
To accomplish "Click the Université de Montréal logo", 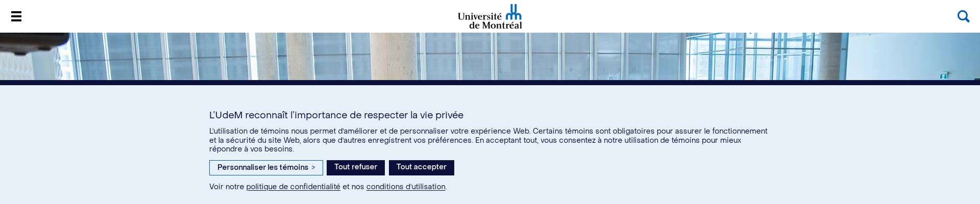I will pyautogui.click(x=489, y=17).
